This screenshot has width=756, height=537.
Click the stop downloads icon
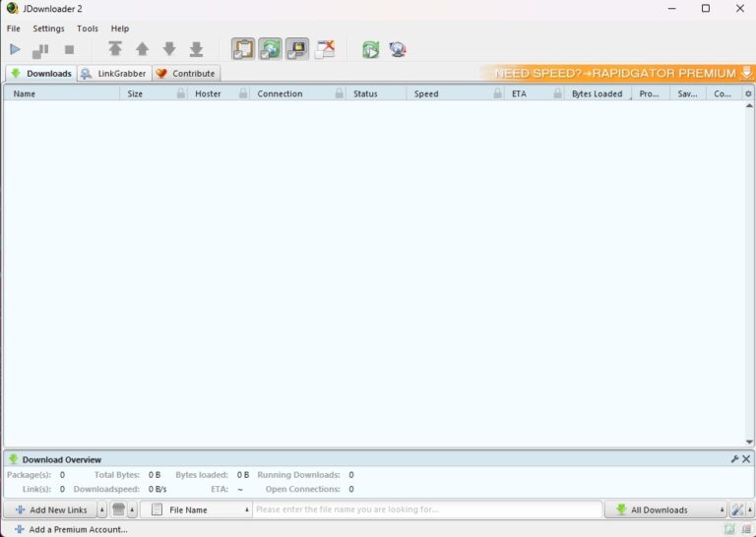point(69,49)
